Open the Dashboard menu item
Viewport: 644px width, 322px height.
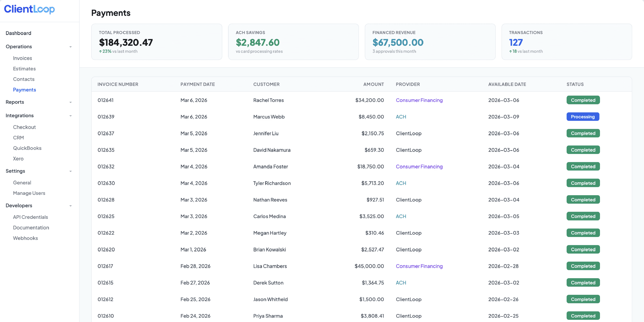click(18, 33)
